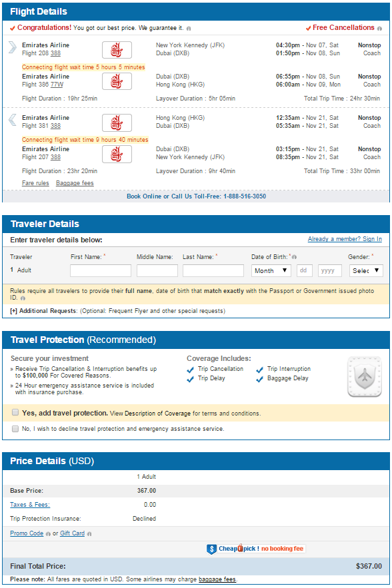The height and width of the screenshot is (588, 392).
Task: Click the Date of Birth help icon
Action: pyautogui.click(x=295, y=257)
